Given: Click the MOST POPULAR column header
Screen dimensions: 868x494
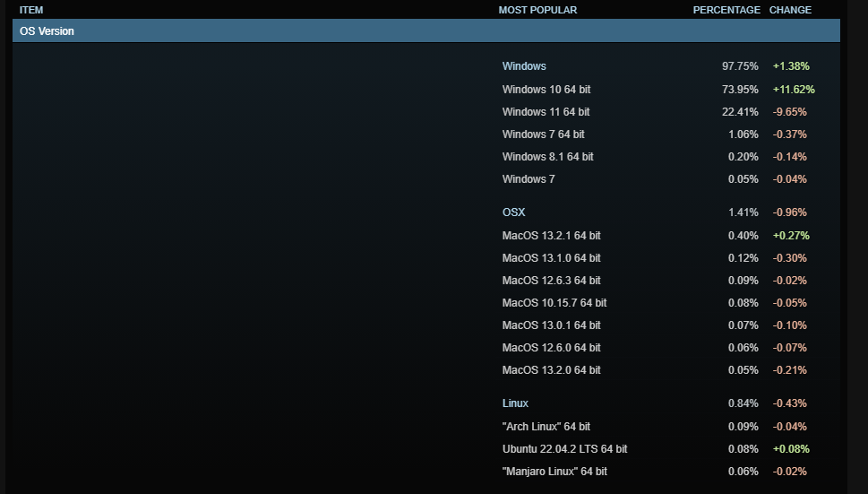Looking at the screenshot, I should pos(537,10).
